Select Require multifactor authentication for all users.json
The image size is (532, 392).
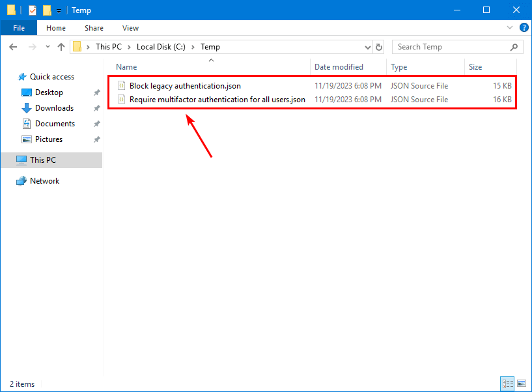coord(217,100)
